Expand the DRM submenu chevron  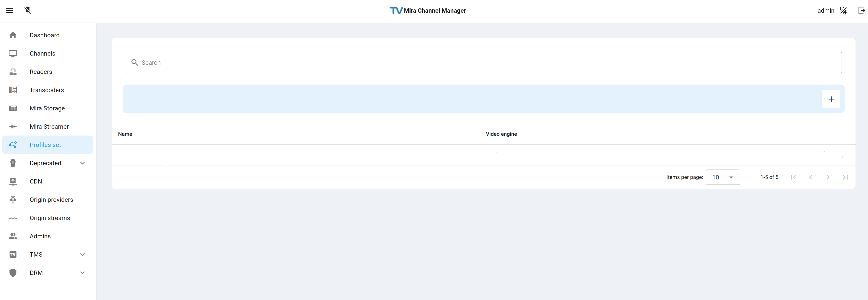click(x=83, y=273)
